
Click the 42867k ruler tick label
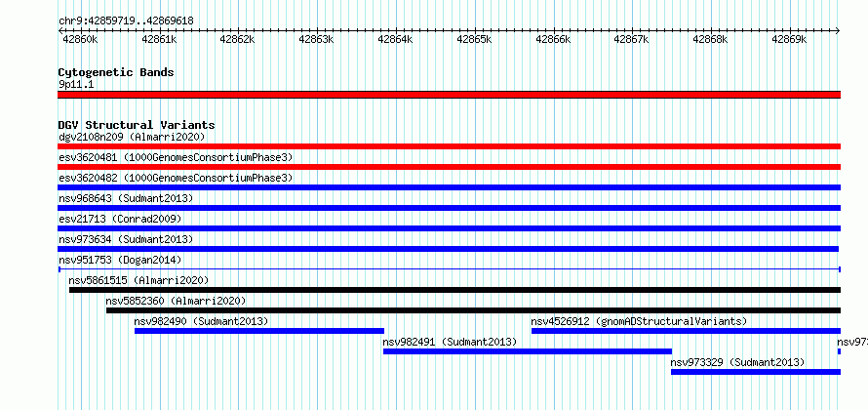coord(632,39)
